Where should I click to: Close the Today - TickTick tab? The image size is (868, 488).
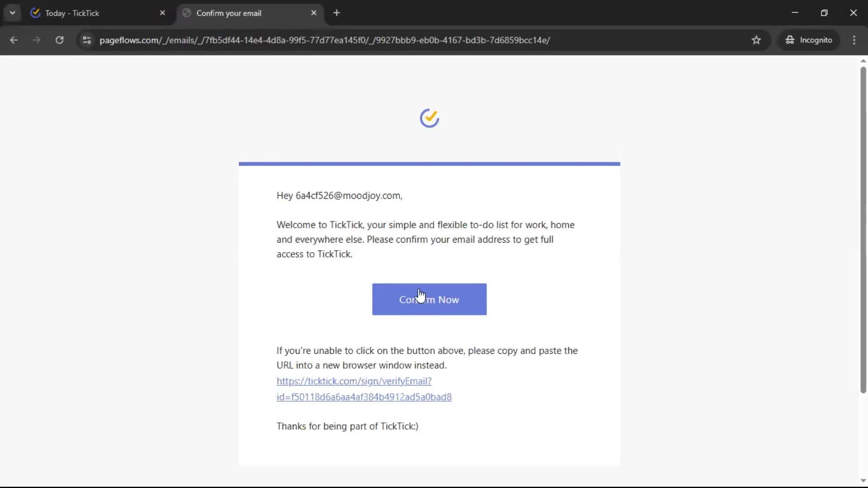(162, 13)
